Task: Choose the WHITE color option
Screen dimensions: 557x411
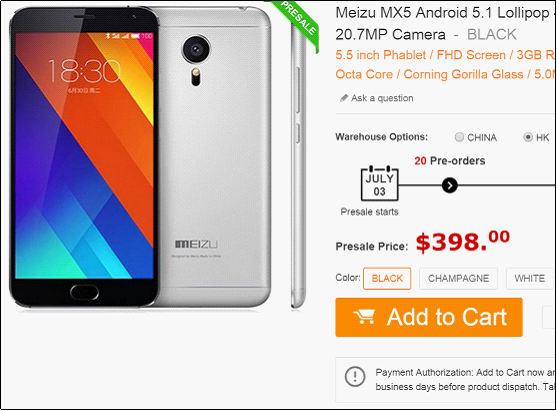Action: [x=530, y=278]
